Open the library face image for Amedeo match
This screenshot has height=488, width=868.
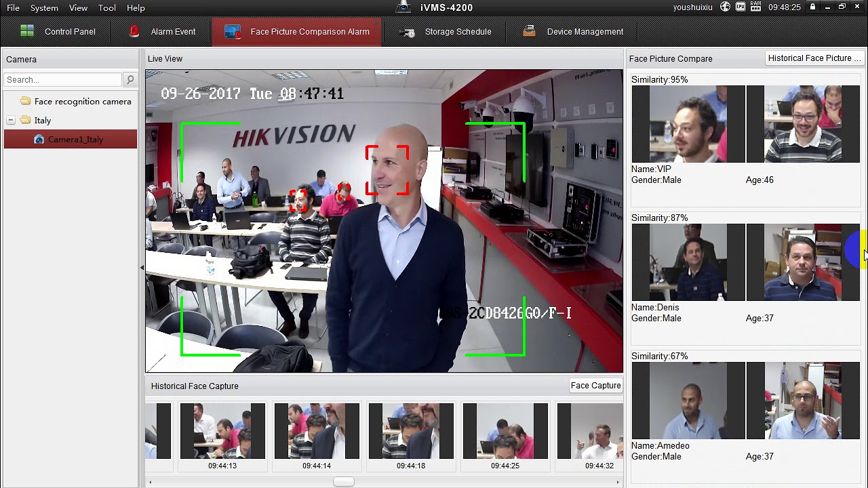pos(803,401)
